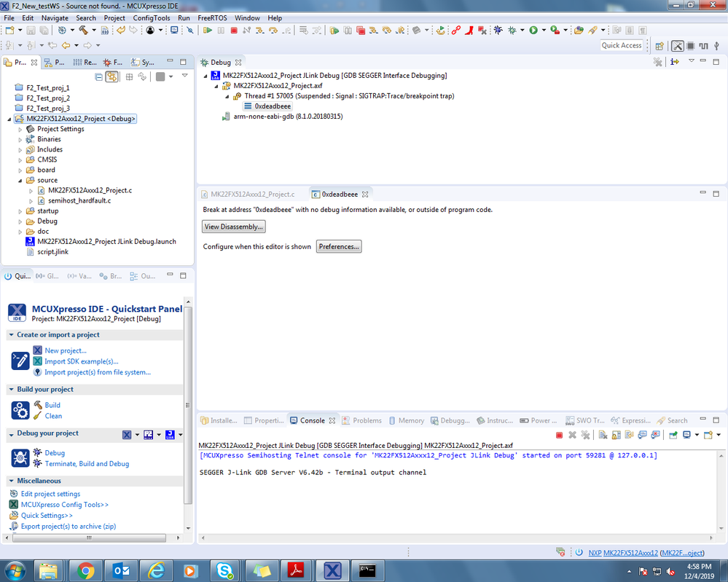Click Scroll Lock icon in Console
Viewport: 728px width, 582px height.
[x=616, y=435]
